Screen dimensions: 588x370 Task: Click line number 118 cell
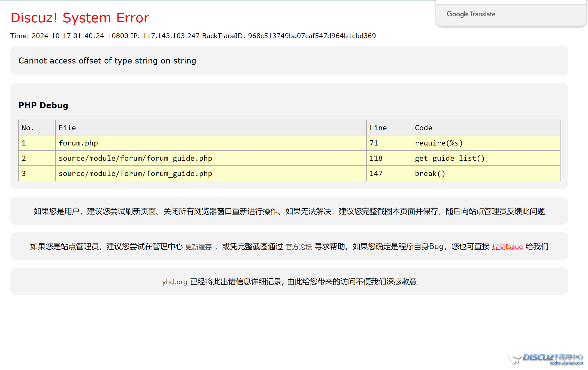tap(376, 158)
